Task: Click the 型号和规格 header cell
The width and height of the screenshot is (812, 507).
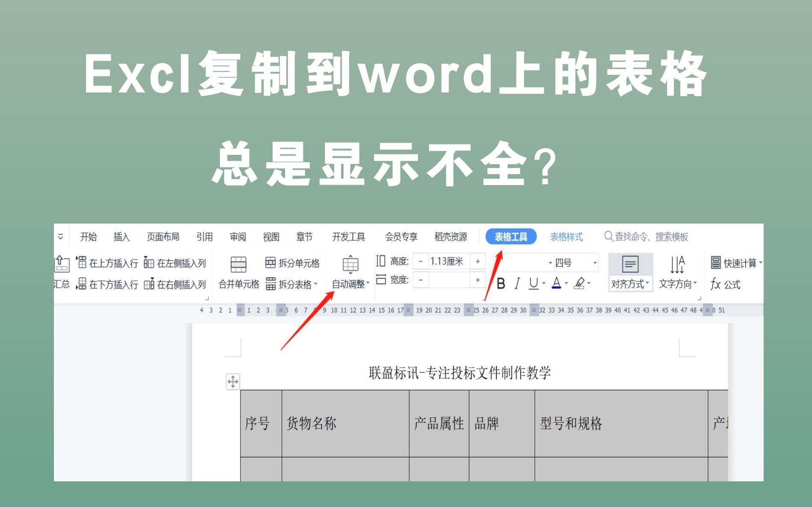Action: [621, 423]
